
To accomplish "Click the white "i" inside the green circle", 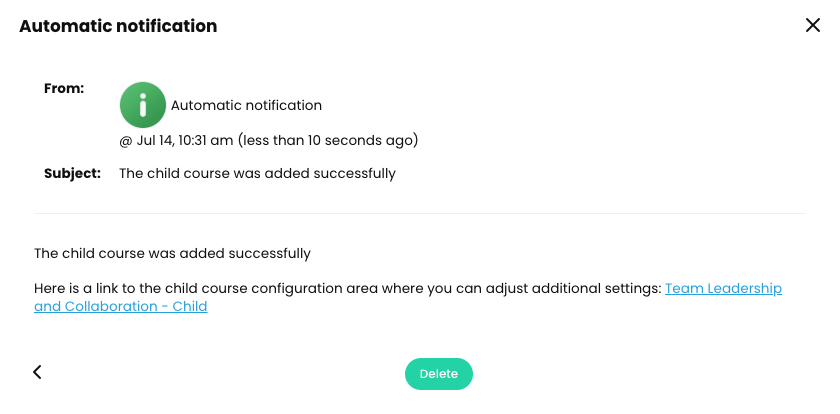I will click(x=143, y=104).
